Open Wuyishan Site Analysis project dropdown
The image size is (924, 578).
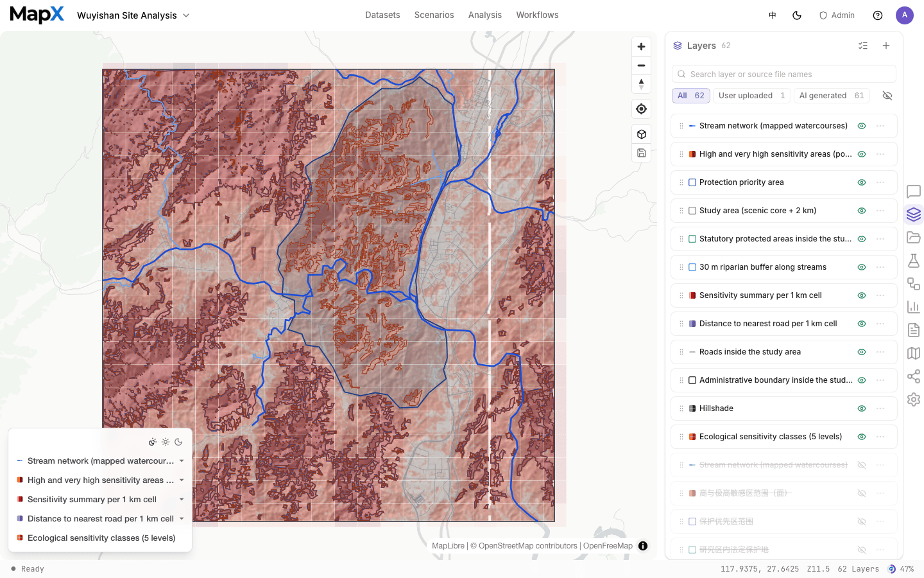pos(133,15)
